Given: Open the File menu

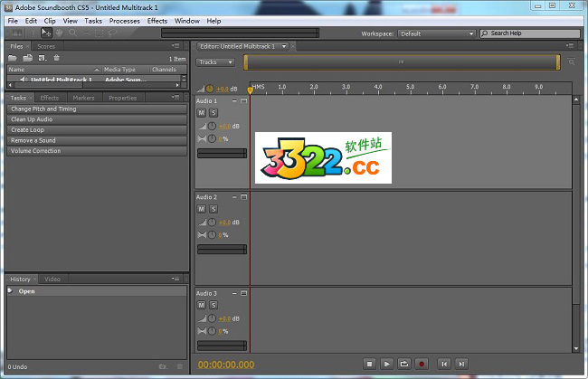Looking at the screenshot, I should 13,21.
